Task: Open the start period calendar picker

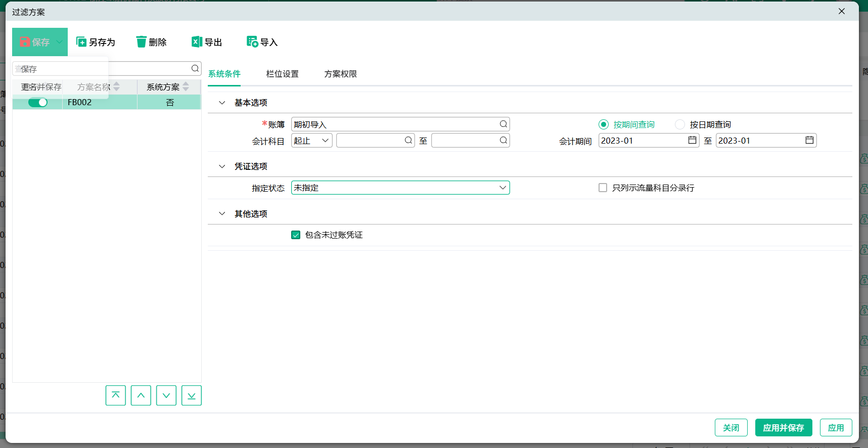Action: point(692,141)
